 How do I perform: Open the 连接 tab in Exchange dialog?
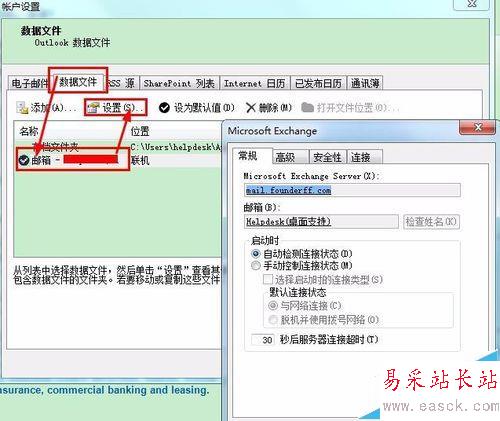[x=364, y=157]
